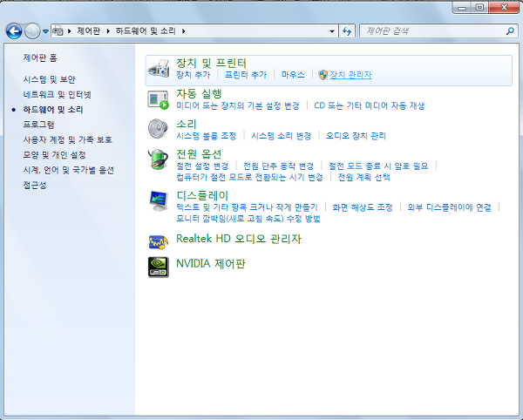Open 사용자 계정 및 가족 보호
Viewport: 523px width, 420px height.
pyautogui.click(x=67, y=139)
